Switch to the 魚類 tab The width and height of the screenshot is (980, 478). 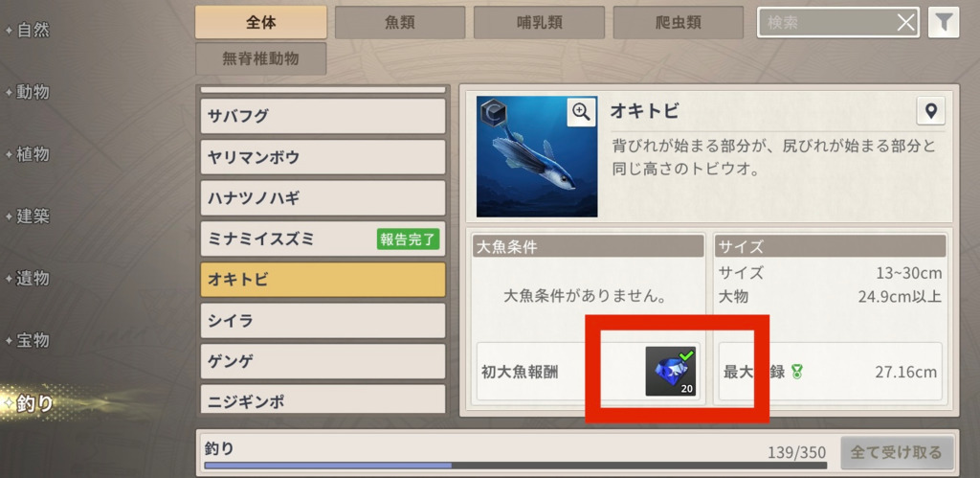click(400, 23)
